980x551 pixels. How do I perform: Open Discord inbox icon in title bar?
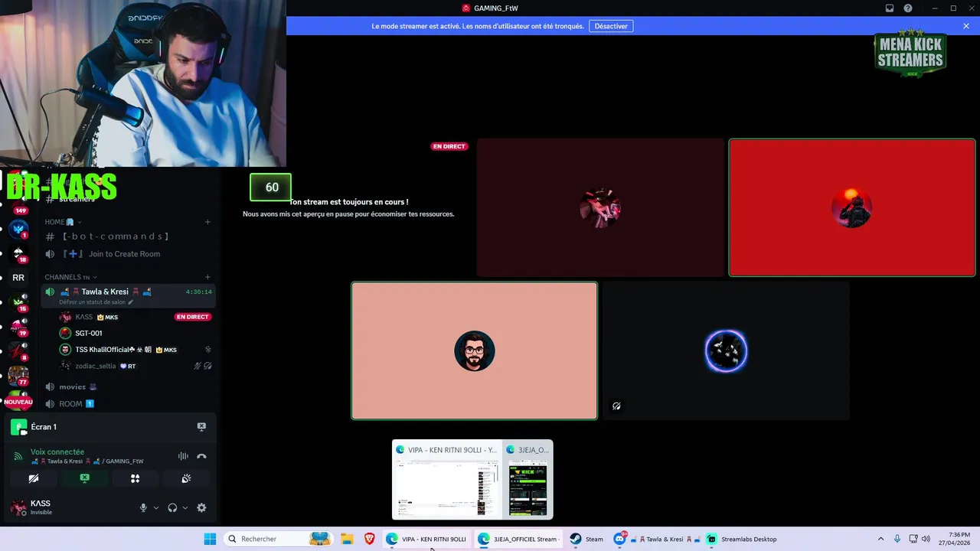[890, 8]
